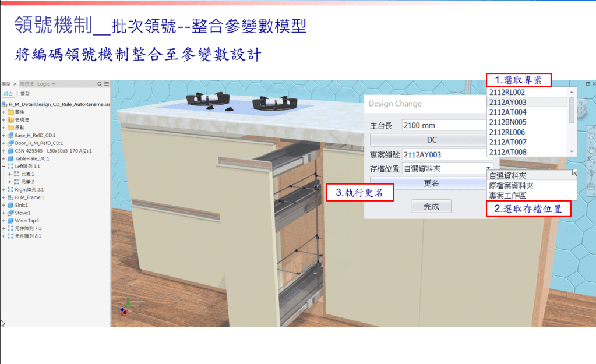This screenshot has height=364, width=596.
Task: Click the 更名 rename button
Action: [431, 183]
